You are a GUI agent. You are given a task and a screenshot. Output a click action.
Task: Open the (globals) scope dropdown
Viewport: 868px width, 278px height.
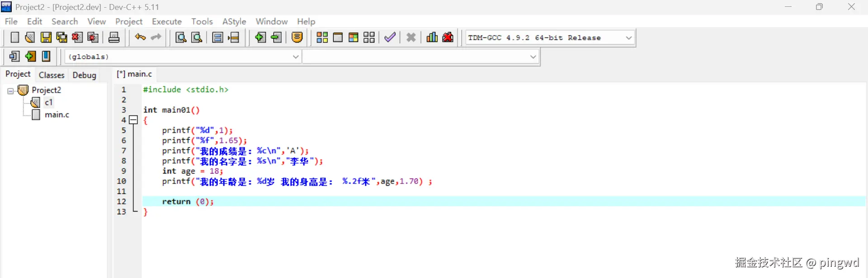pos(183,57)
